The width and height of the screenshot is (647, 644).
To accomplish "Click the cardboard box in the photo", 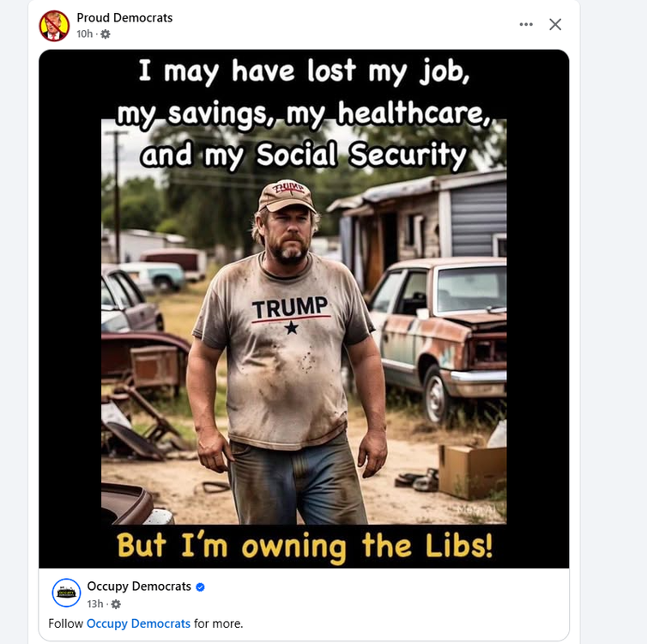I will pos(470,469).
